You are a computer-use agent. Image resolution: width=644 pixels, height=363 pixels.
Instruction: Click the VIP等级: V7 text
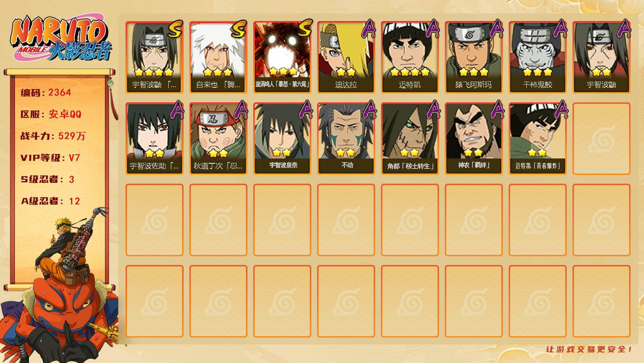[x=50, y=158]
